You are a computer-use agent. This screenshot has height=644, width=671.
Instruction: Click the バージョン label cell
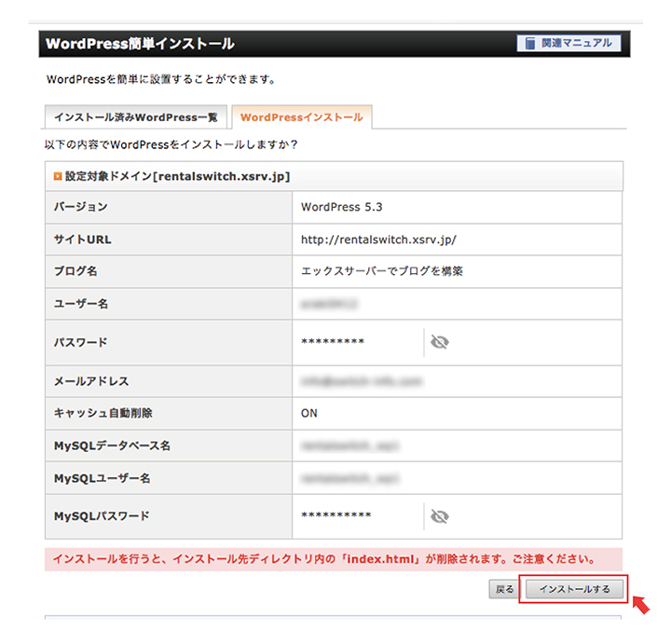pos(169,207)
